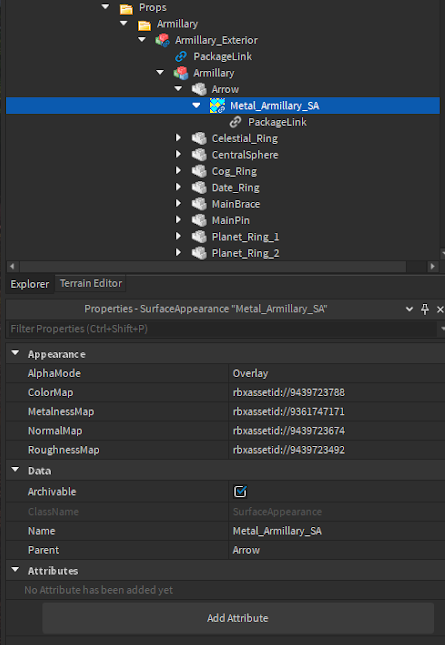Click the Celestial_Ring mesh part icon
The width and height of the screenshot is (445, 645).
199,139
